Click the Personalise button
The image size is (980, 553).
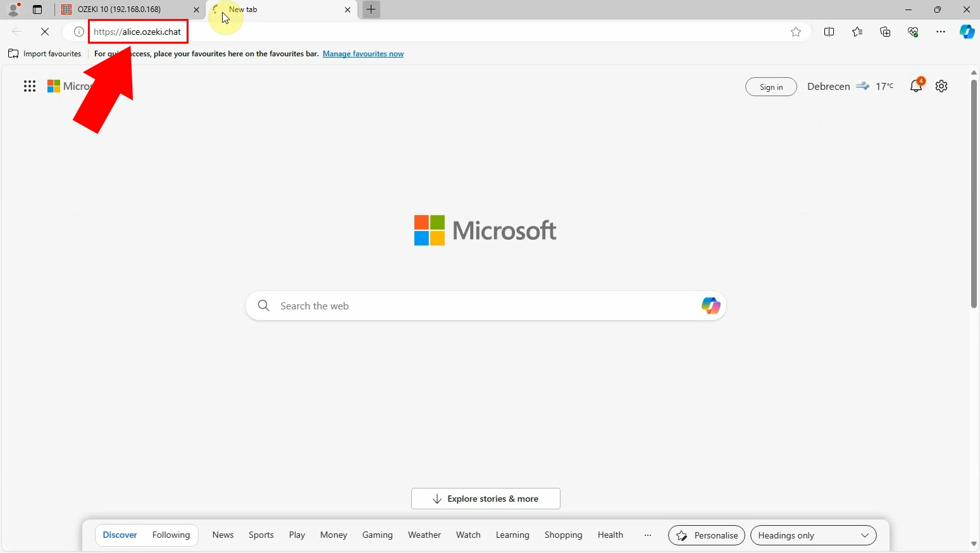pyautogui.click(x=707, y=535)
